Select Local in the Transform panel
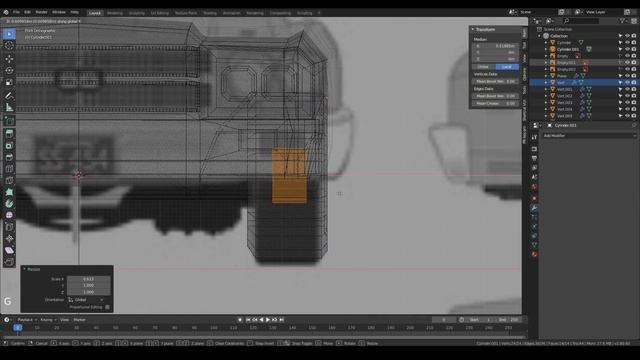Screen dimensions: 640x360 tap(507, 67)
